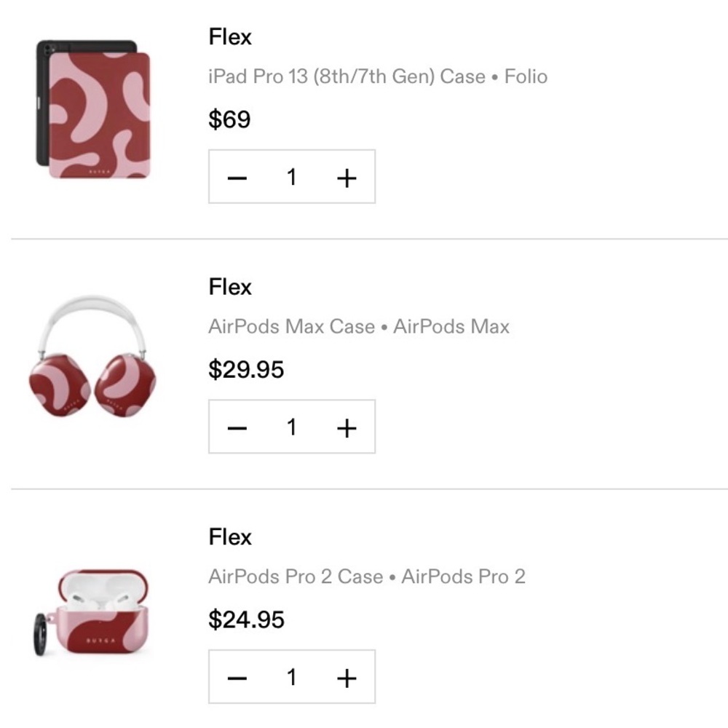The width and height of the screenshot is (728, 728).
Task: Increase quantity of the iPad Pro 13 Case
Action: [x=347, y=176]
